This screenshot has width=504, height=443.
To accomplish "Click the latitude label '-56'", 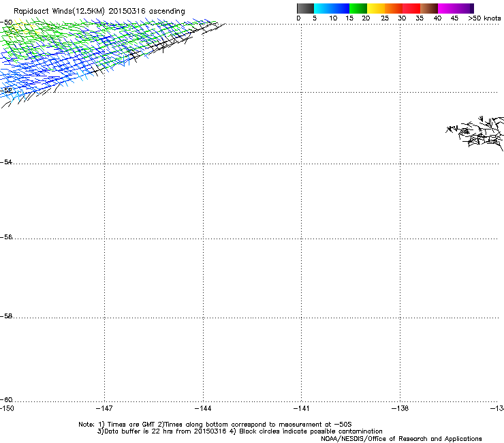I will click(x=6, y=237).
